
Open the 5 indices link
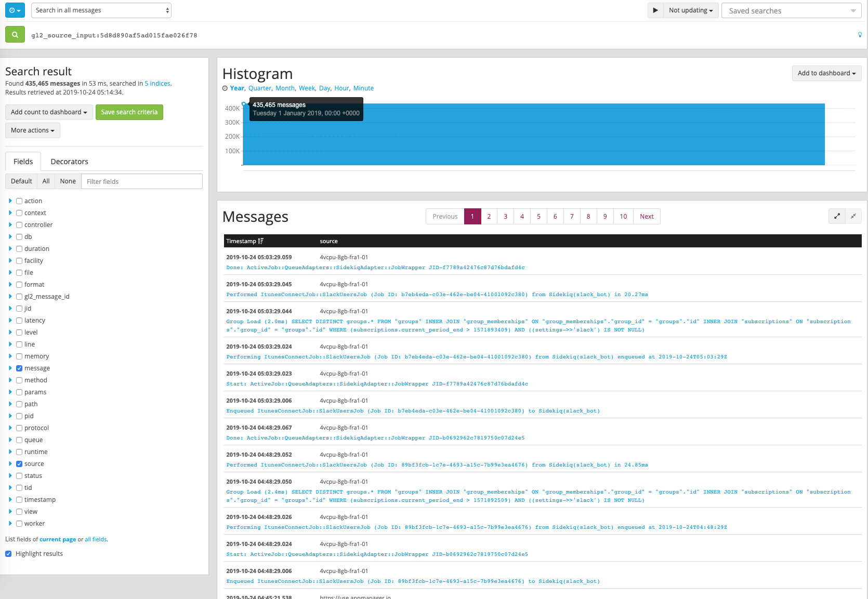(157, 83)
